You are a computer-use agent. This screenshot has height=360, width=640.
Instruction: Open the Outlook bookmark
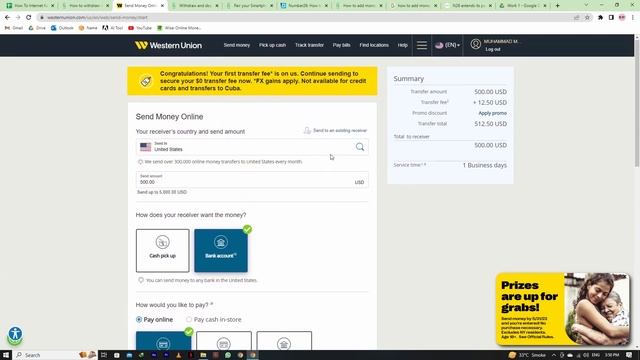[x=62, y=28]
